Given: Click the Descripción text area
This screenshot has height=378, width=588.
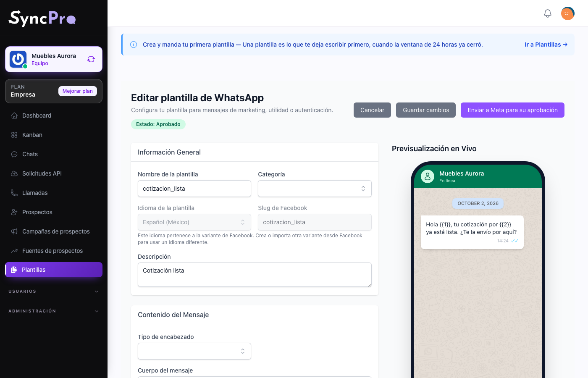Looking at the screenshot, I should pyautogui.click(x=255, y=275).
